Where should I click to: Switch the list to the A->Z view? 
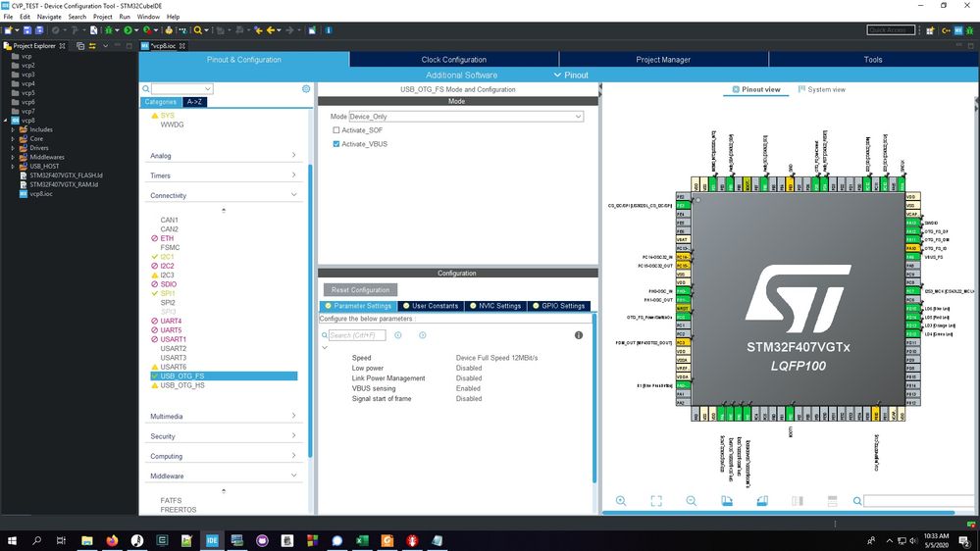[194, 102]
